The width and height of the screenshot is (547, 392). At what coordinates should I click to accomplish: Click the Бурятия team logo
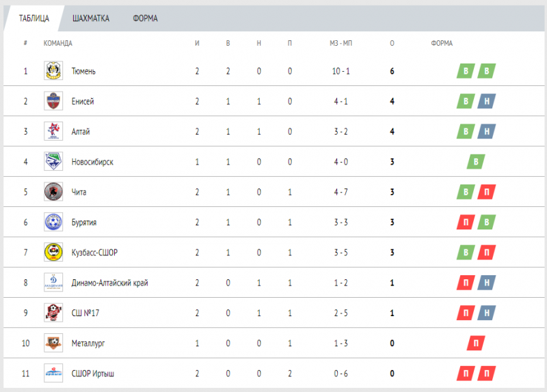[x=53, y=222]
